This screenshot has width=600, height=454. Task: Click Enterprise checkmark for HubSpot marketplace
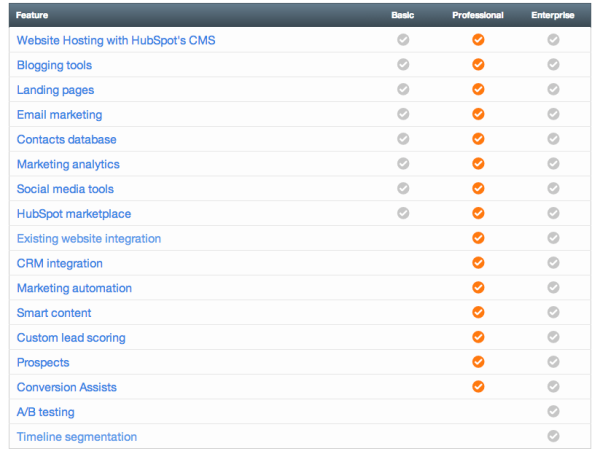(553, 213)
